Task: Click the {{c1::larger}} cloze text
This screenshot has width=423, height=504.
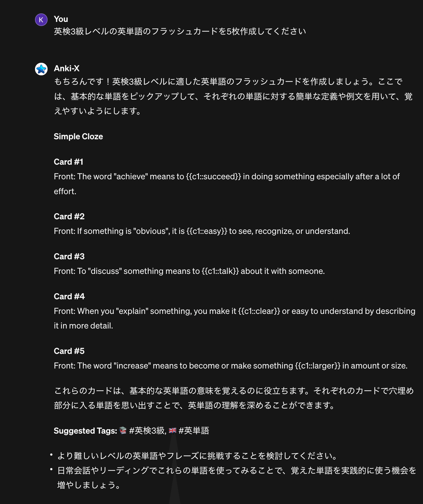Action: click(x=318, y=366)
